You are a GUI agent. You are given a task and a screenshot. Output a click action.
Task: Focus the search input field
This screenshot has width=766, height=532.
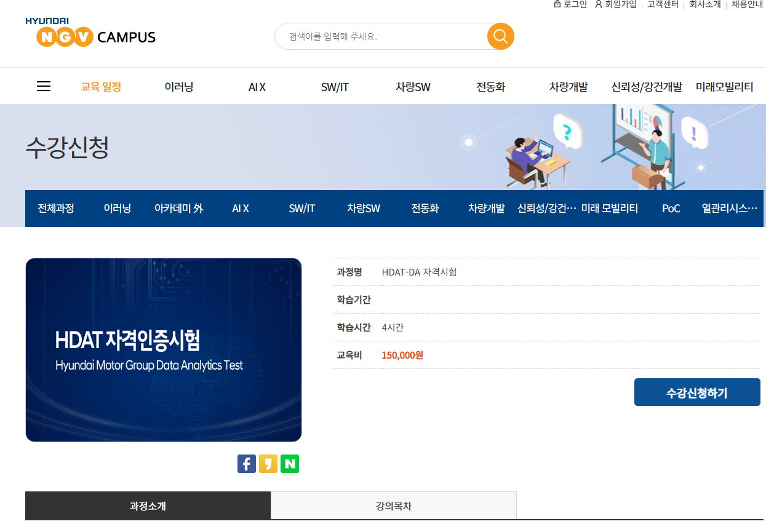[381, 36]
